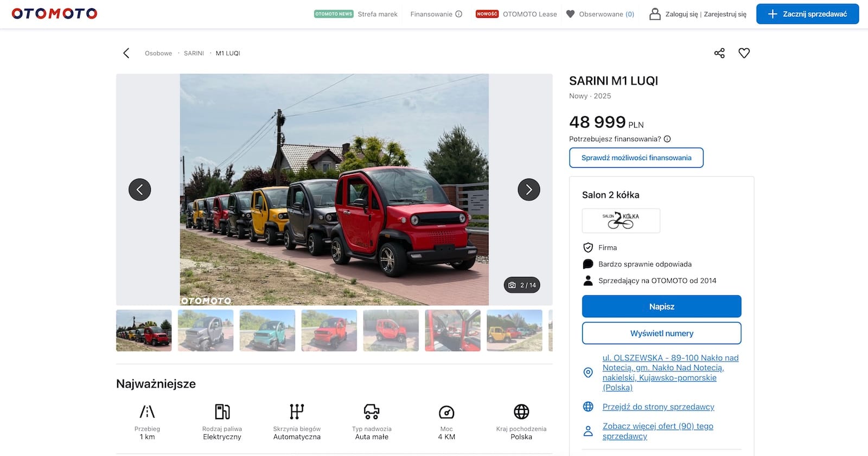Click the Auta małe body type value
This screenshot has width=868, height=456.
pyautogui.click(x=372, y=437)
